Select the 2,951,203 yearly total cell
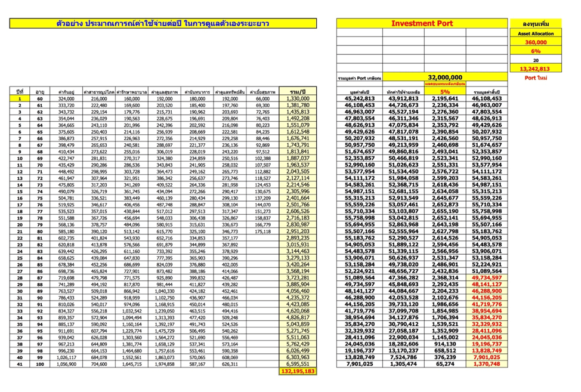Viewport: 581px width, 392px height. coord(298,231)
